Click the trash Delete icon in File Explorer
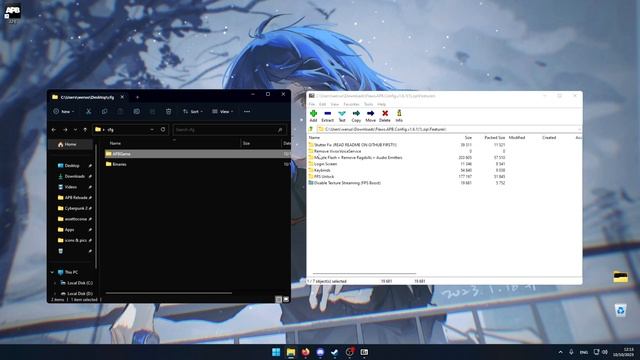 click(x=168, y=111)
